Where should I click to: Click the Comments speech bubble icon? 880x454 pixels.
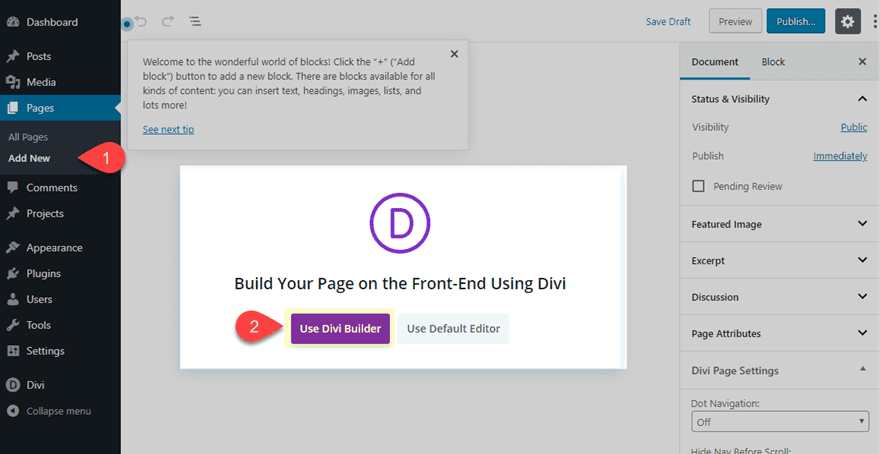tap(13, 187)
